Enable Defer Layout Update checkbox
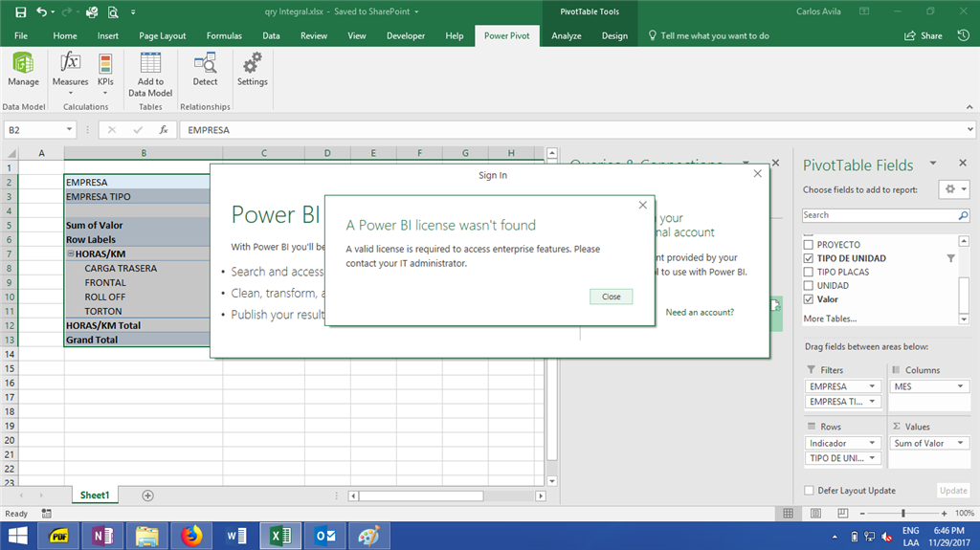The image size is (980, 550). [810, 491]
